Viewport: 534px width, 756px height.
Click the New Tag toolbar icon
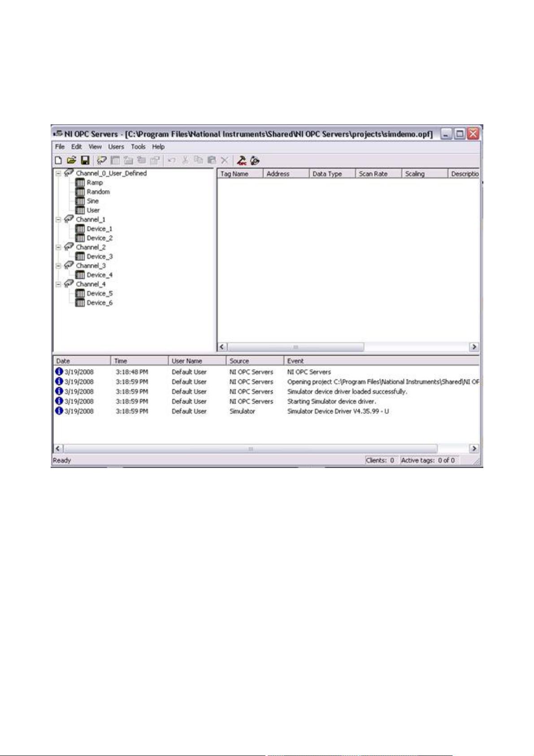[x=142, y=160]
